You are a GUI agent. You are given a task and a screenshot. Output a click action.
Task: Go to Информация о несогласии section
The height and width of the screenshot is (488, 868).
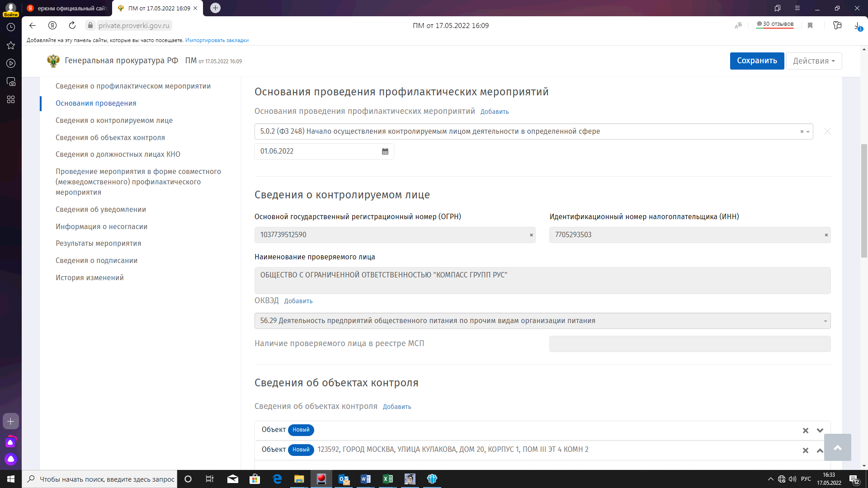[101, 227]
